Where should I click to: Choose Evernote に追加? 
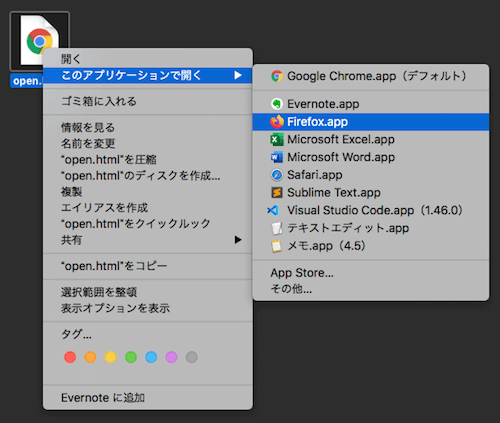click(148, 398)
